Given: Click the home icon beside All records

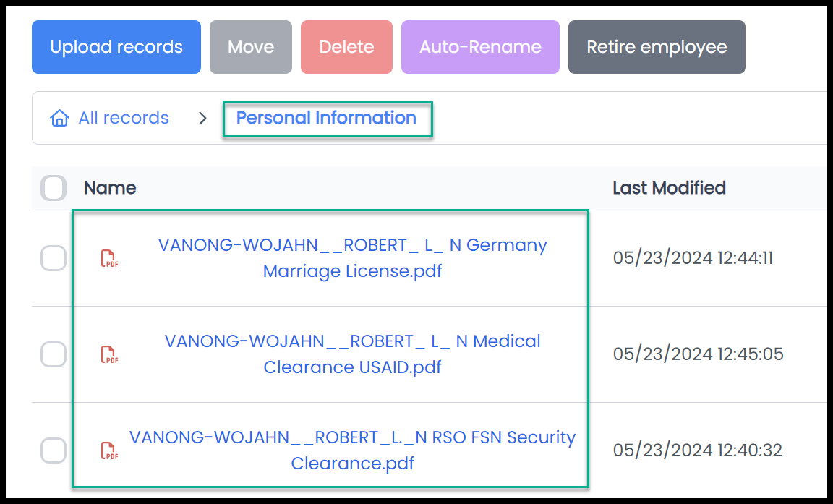Looking at the screenshot, I should (x=59, y=118).
